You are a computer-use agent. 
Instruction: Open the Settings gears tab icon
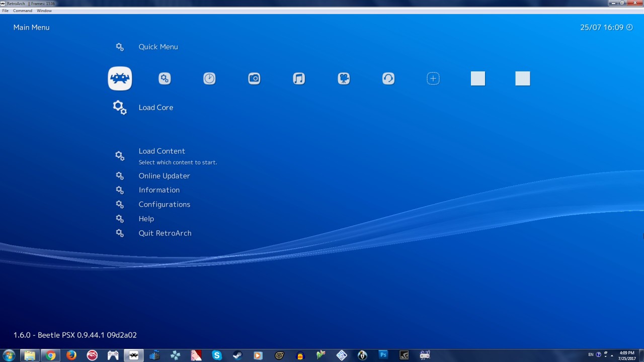(165, 78)
